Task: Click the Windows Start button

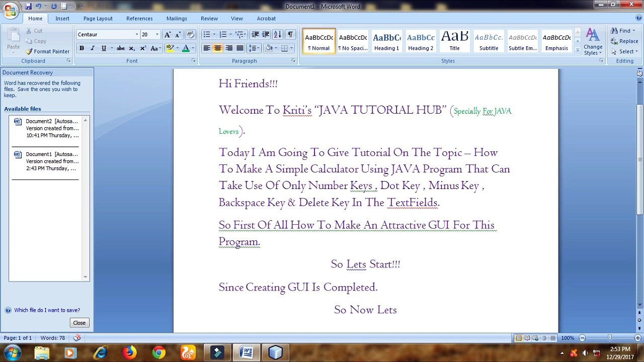Action: (12, 352)
